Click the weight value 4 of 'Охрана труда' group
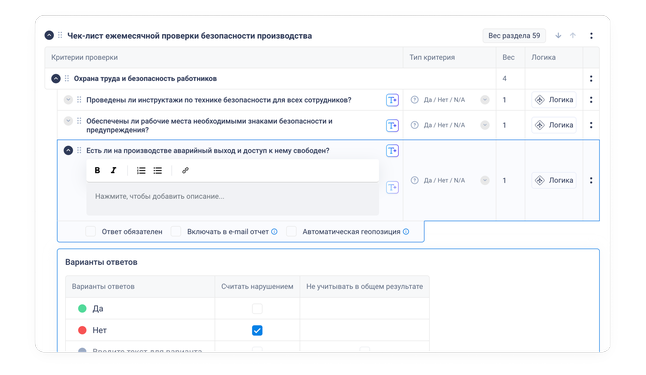The width and height of the screenshot is (646, 375). (x=504, y=78)
